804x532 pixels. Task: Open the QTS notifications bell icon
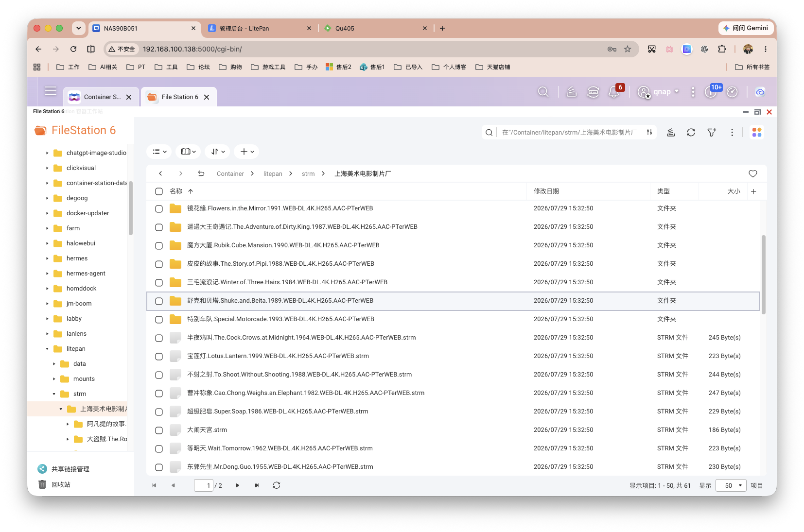click(x=613, y=92)
